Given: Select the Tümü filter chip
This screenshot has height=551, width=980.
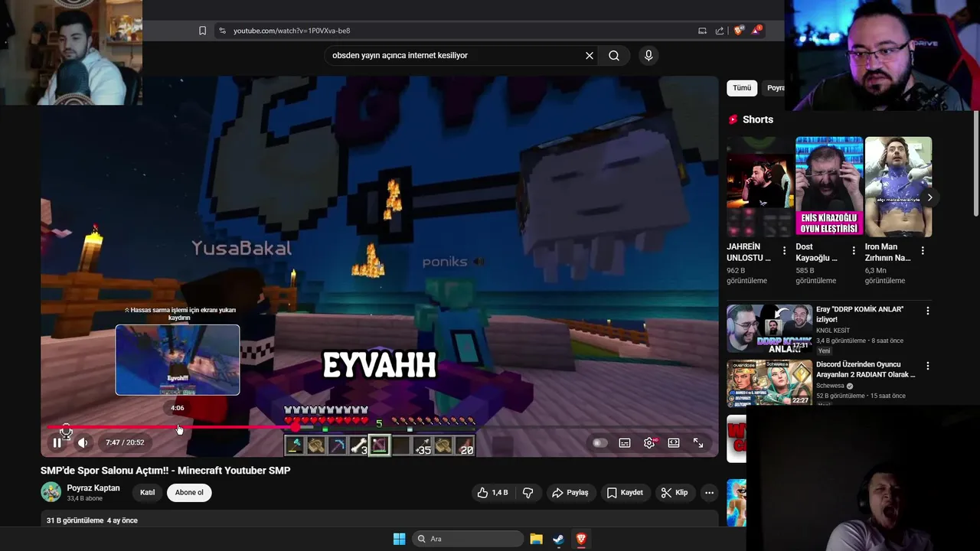Looking at the screenshot, I should [x=742, y=88].
